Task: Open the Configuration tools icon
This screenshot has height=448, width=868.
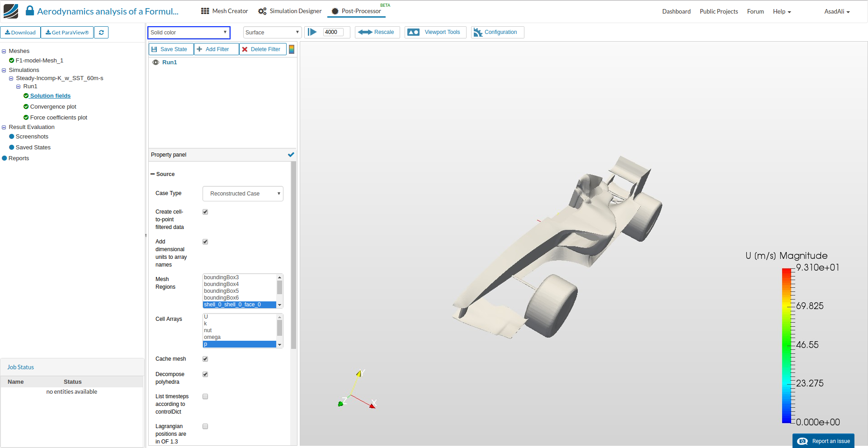Action: pos(478,32)
